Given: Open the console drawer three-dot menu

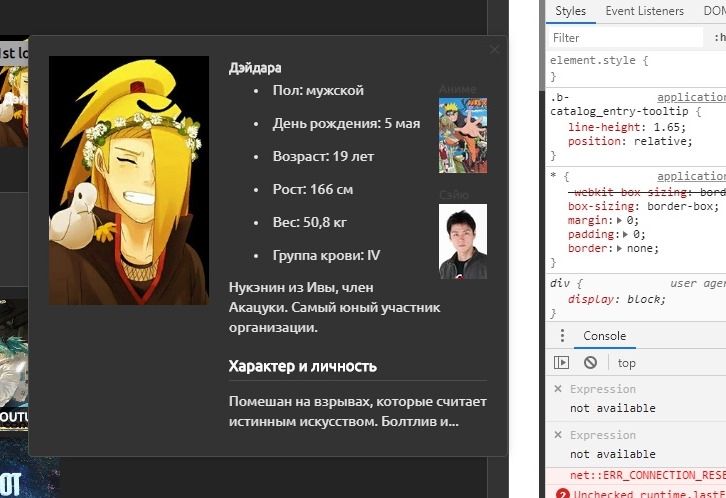Looking at the screenshot, I should pyautogui.click(x=562, y=336).
